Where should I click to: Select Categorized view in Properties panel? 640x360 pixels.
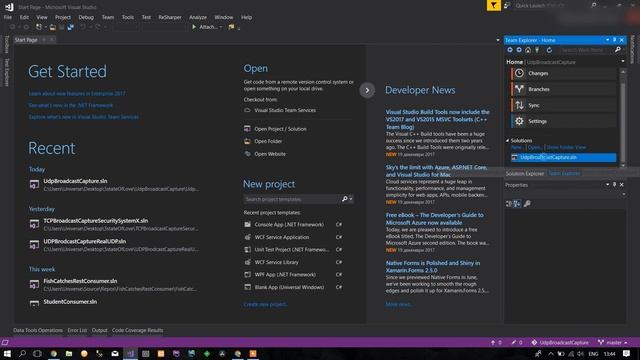coord(509,204)
